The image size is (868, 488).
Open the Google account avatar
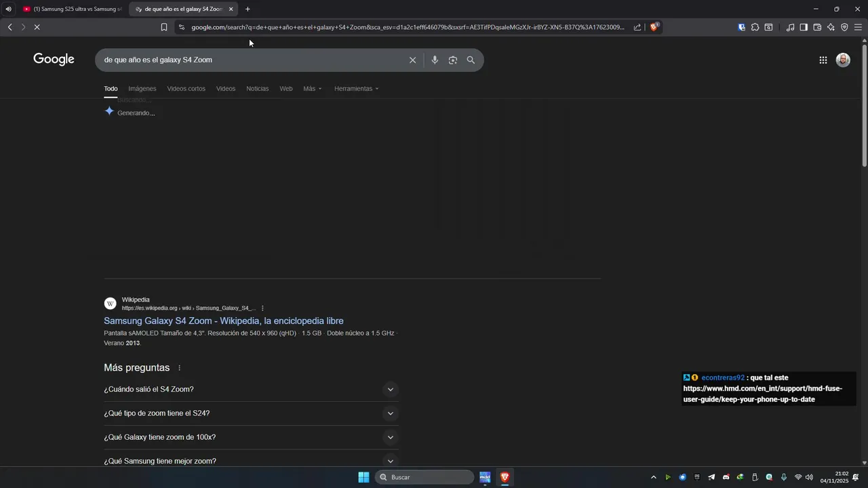(843, 60)
